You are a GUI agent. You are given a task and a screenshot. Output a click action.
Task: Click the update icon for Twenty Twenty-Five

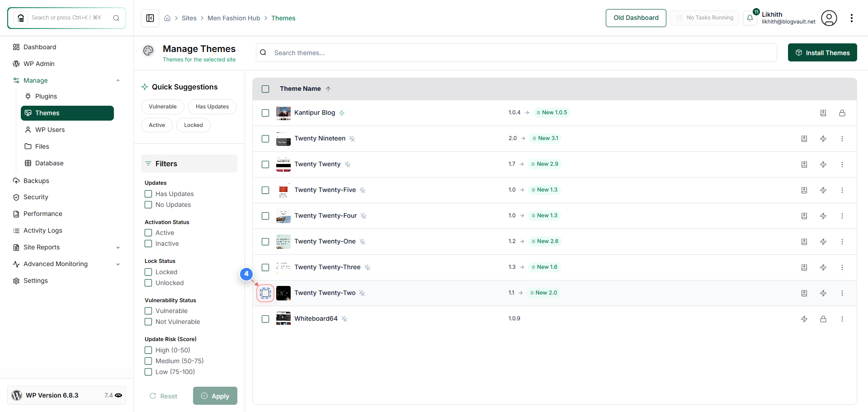804,190
